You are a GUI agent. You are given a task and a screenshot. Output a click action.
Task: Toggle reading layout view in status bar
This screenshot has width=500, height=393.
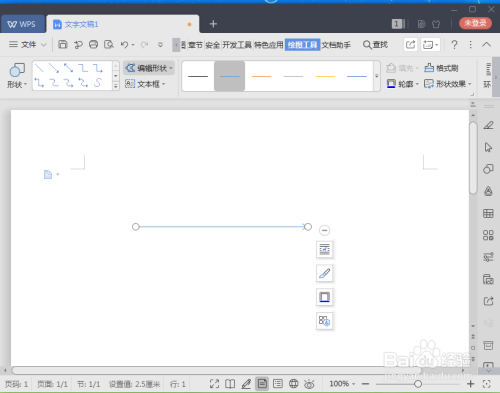pos(230,384)
